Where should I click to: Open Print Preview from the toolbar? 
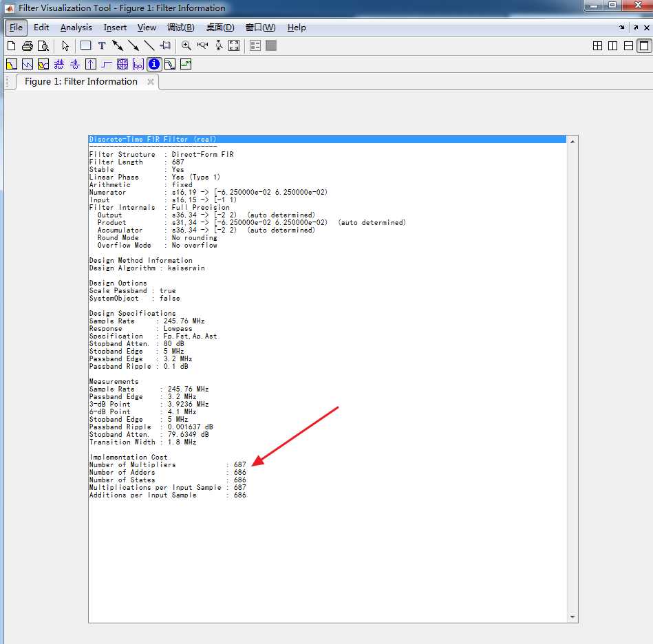click(43, 46)
